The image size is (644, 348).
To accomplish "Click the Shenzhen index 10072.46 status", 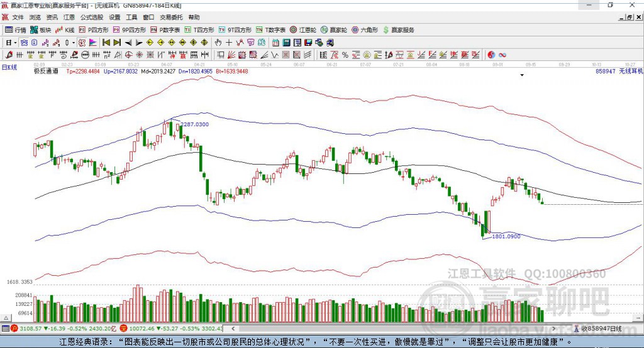I will (x=171, y=329).
